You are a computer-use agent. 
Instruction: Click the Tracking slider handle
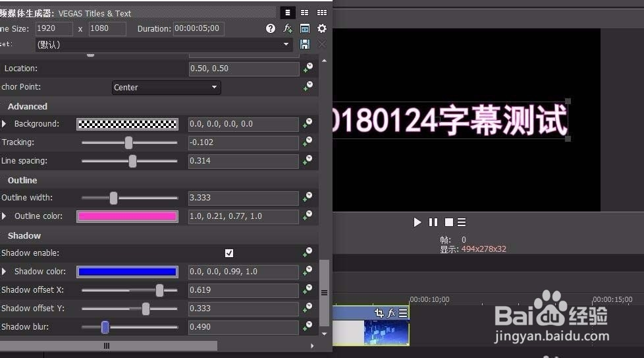(x=128, y=142)
